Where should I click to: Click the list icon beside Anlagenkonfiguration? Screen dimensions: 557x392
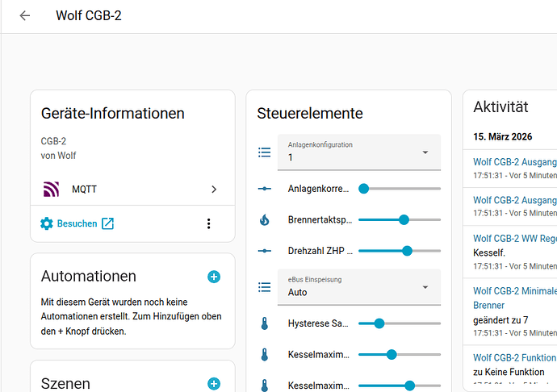point(264,152)
